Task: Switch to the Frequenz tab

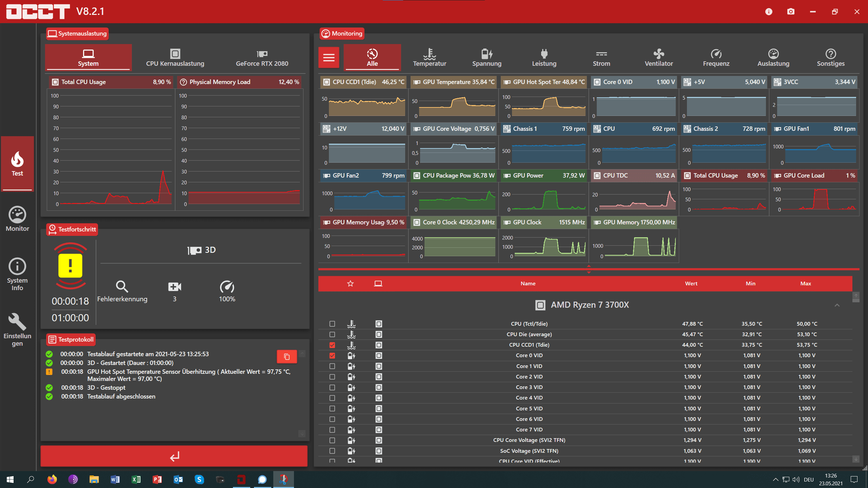Action: point(716,58)
